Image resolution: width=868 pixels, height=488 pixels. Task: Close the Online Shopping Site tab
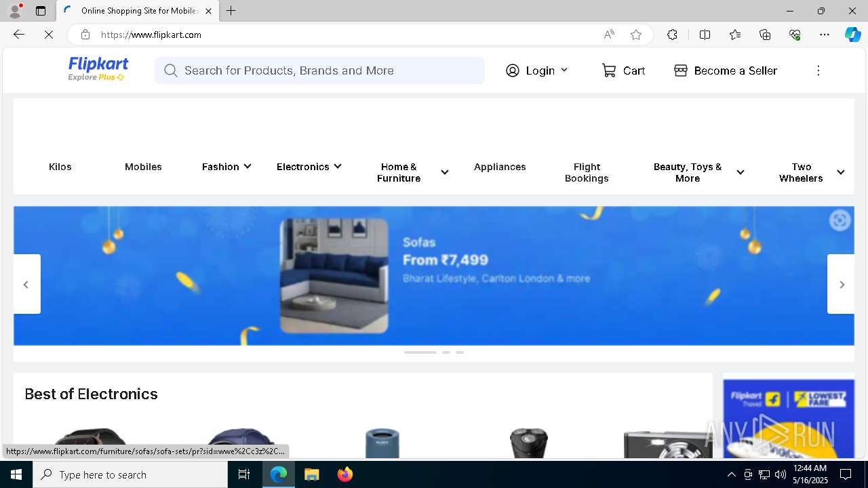pos(208,11)
